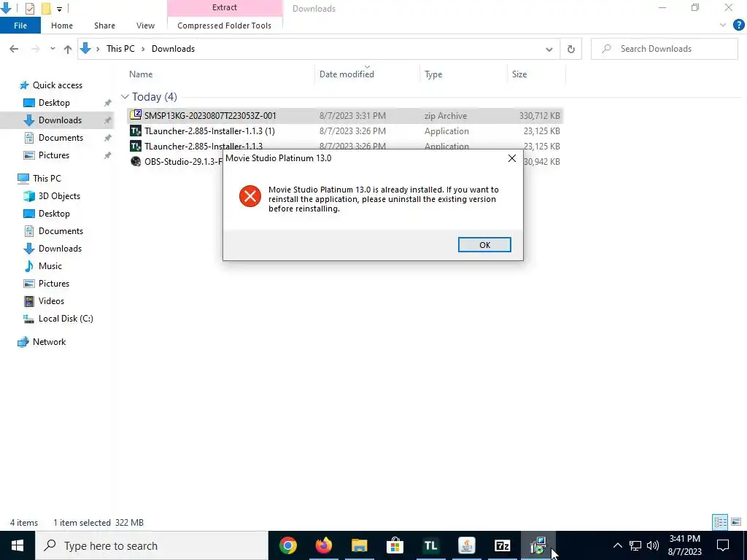Show hidden system tray icons
Viewport: 747px width, 560px height.
617,545
